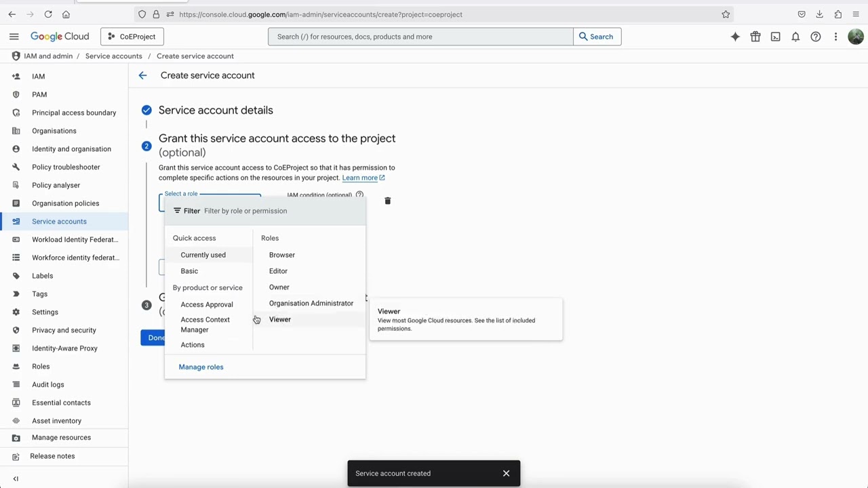868x488 pixels.
Task: Reload the page in the browser
Action: coord(48,14)
